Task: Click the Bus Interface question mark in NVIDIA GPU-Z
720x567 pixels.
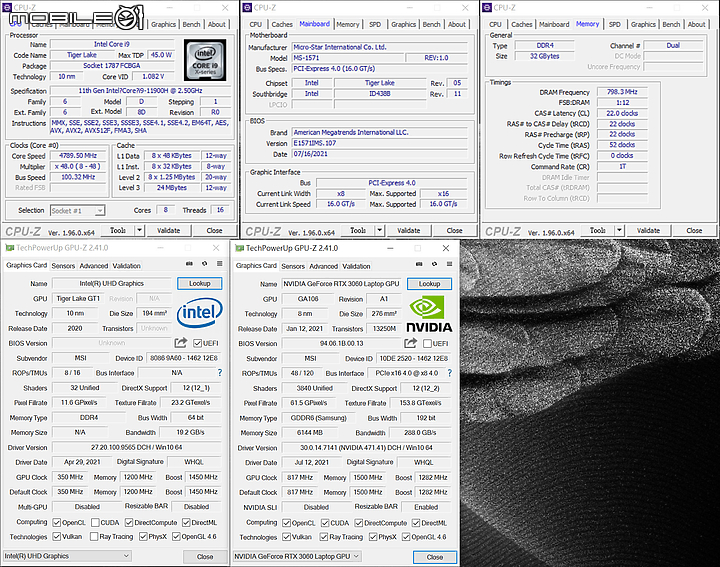Action: 450,373
